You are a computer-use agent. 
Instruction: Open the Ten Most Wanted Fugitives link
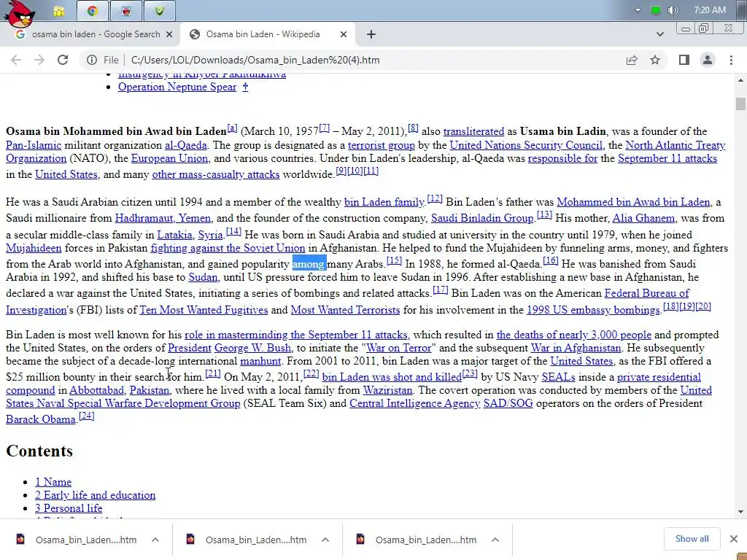[x=204, y=310]
